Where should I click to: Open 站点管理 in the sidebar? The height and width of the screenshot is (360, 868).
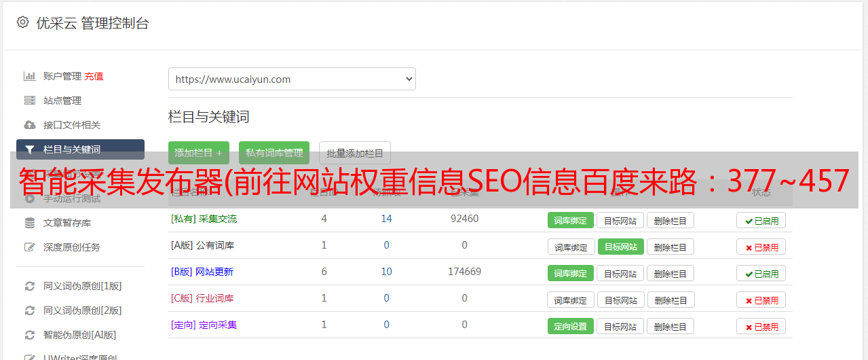[62, 101]
